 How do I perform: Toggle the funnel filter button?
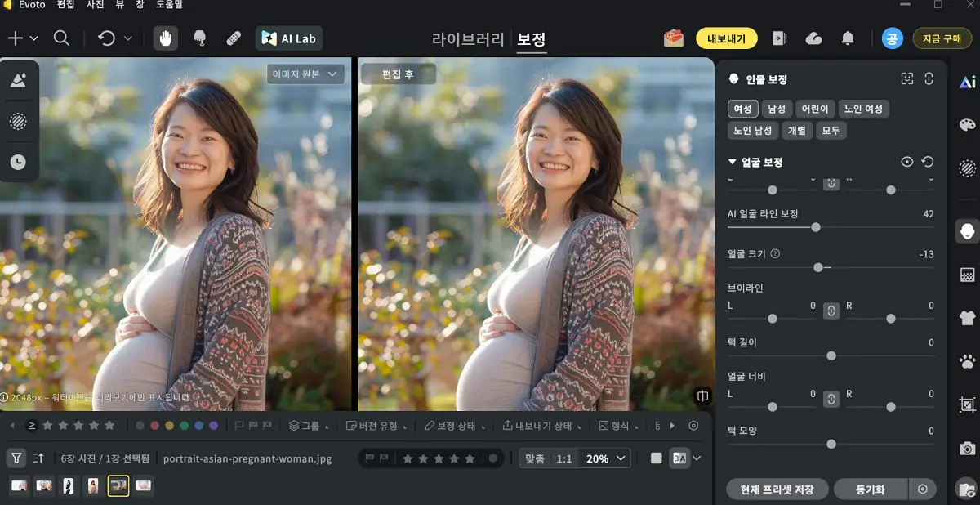tap(16, 458)
